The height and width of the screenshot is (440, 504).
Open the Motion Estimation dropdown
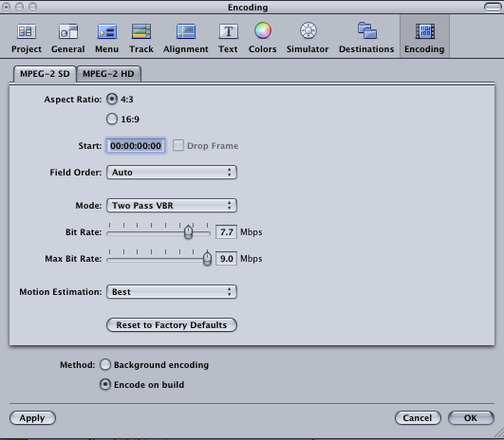click(172, 292)
